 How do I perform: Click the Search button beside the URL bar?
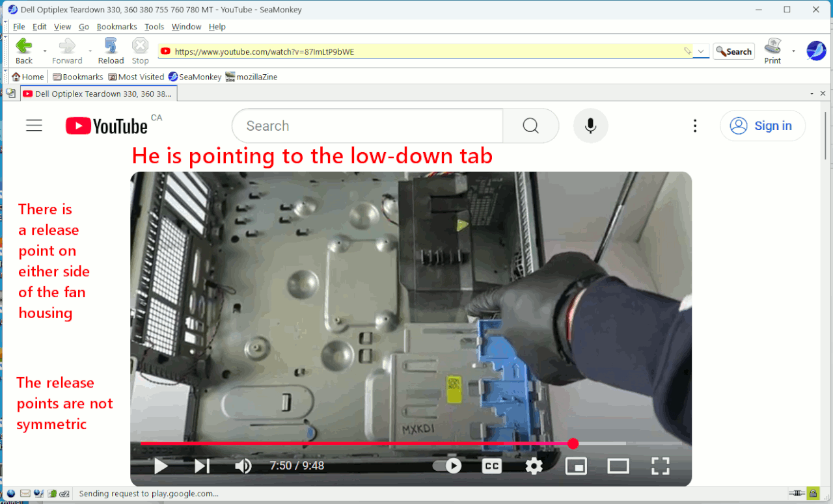click(x=733, y=51)
